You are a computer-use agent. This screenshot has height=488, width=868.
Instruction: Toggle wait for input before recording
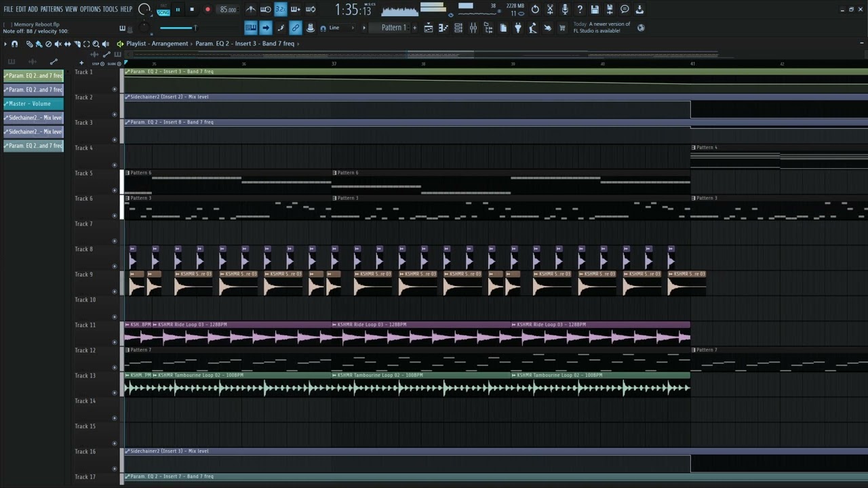(266, 9)
